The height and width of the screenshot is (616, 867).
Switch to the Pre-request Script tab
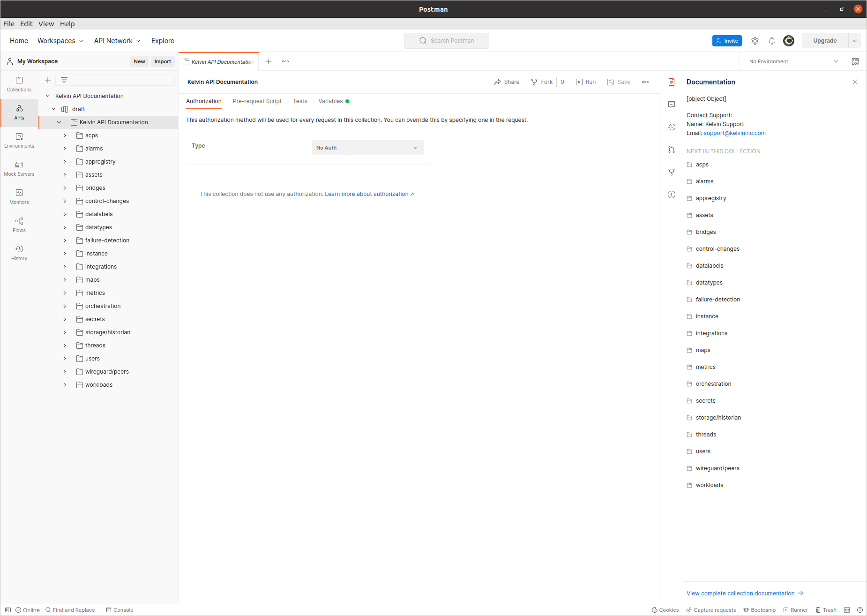[257, 101]
